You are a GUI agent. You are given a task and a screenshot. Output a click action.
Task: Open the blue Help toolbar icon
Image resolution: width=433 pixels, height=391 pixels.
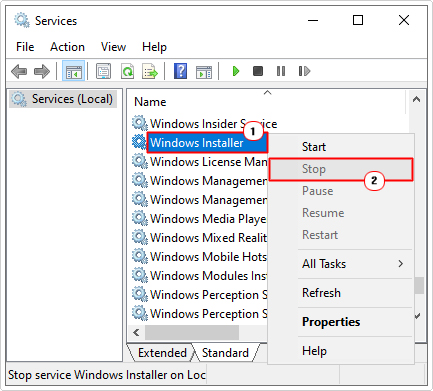(180, 71)
